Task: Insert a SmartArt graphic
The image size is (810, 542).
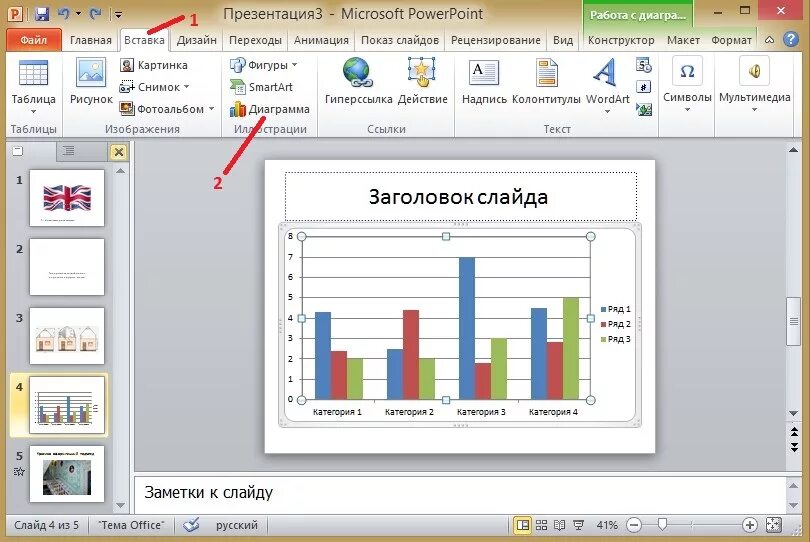Action: 261,87
